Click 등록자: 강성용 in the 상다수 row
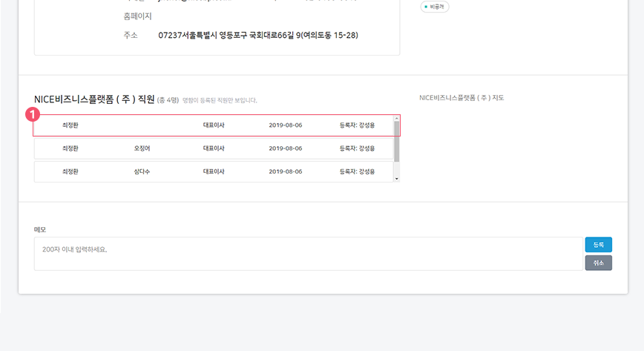The width and height of the screenshot is (644, 351). click(357, 172)
